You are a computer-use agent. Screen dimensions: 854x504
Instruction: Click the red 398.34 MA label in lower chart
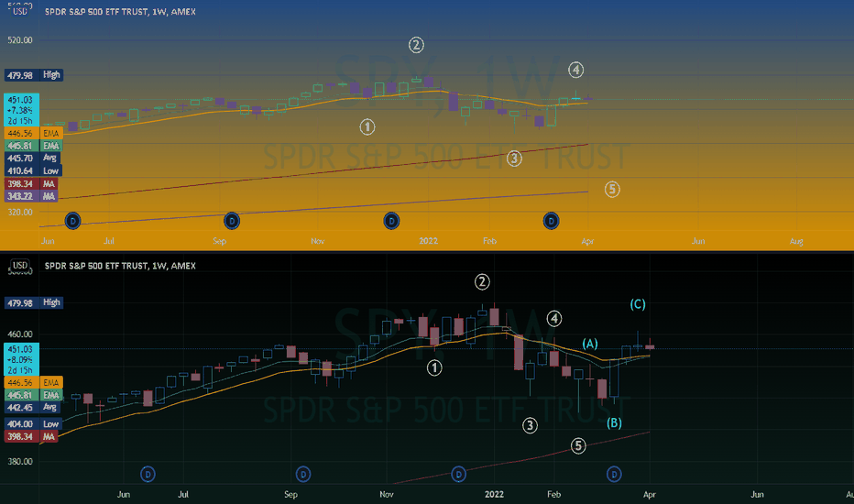tap(31, 437)
